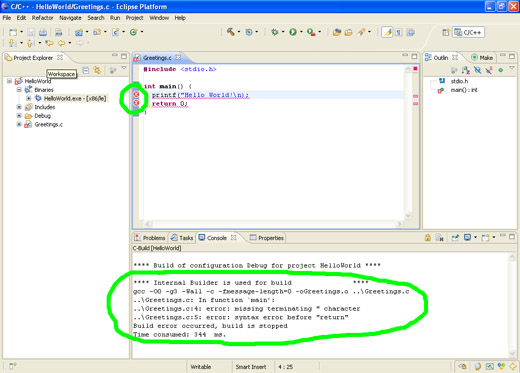Collapse the HelloWorld project node
Screen dimensions: 520x373
click(x=9, y=81)
